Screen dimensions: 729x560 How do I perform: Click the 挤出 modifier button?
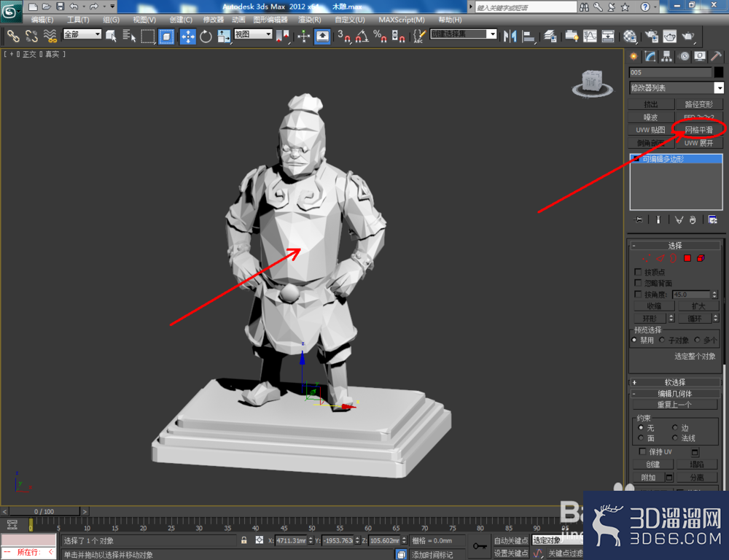[650, 104]
